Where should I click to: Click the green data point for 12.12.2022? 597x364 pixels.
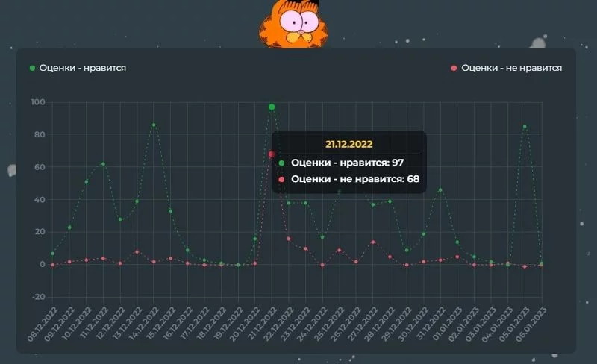click(120, 219)
